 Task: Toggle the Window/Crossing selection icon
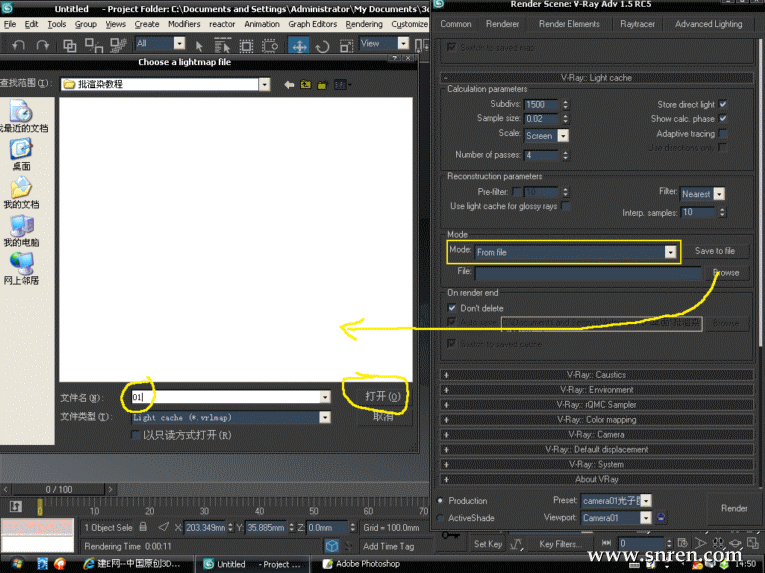(270, 46)
